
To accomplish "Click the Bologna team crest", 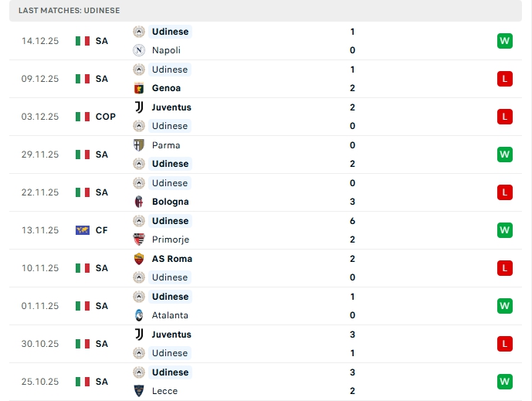I will [x=139, y=202].
